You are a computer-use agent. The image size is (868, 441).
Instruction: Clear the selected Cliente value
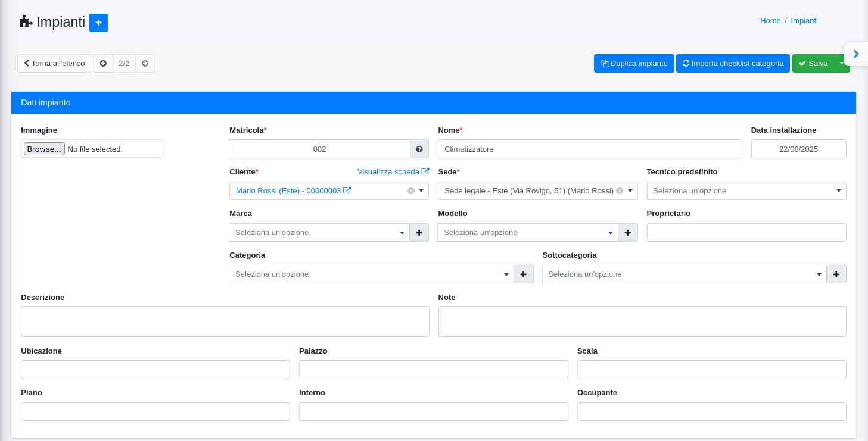pyautogui.click(x=410, y=191)
